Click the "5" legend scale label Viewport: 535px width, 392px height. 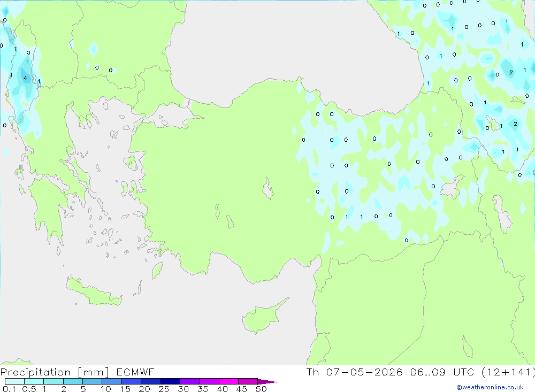pos(83,389)
